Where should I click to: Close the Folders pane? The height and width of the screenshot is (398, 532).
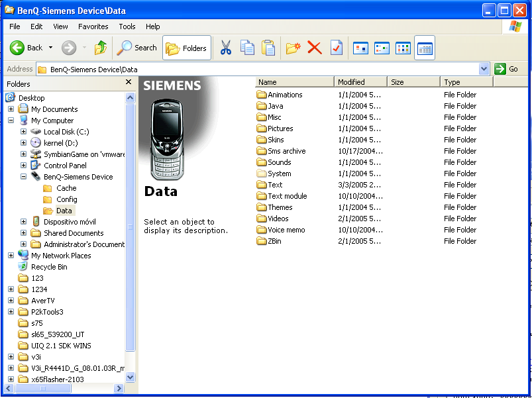(129, 82)
